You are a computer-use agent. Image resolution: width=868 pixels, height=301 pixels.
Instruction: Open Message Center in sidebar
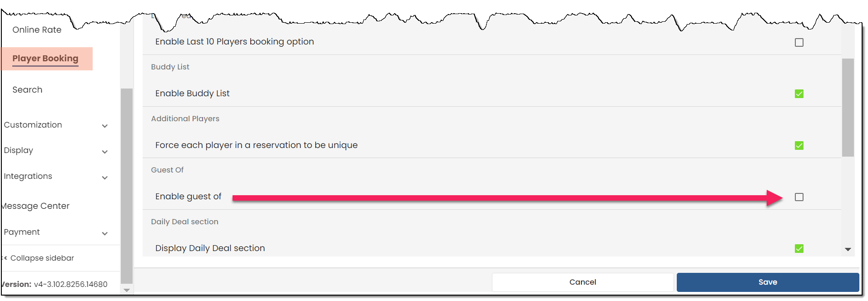(35, 206)
